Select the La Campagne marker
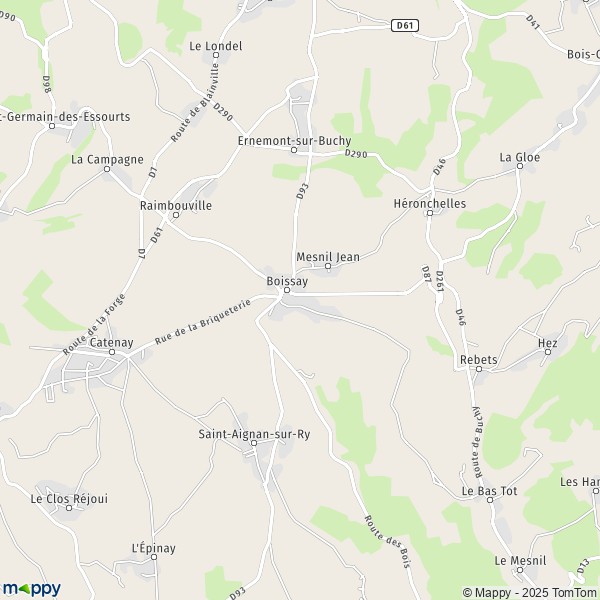Image resolution: width=600 pixels, height=600 pixels. click(x=107, y=169)
